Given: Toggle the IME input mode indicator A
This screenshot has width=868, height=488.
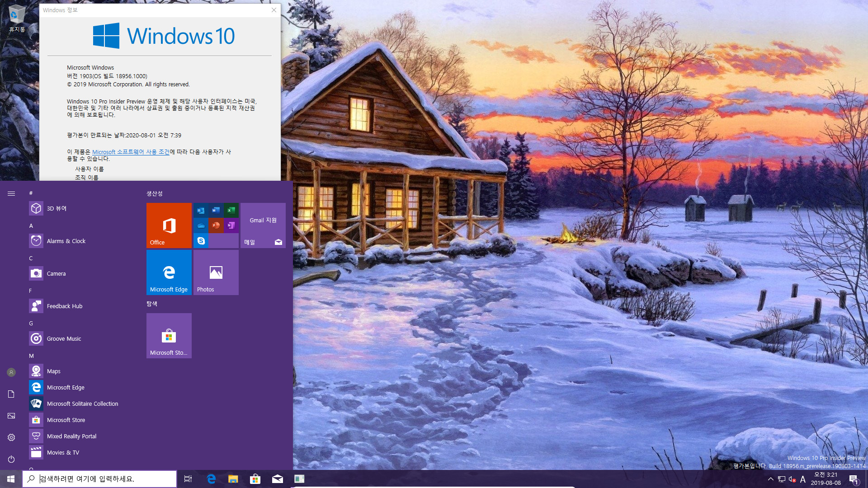Looking at the screenshot, I should click(803, 479).
